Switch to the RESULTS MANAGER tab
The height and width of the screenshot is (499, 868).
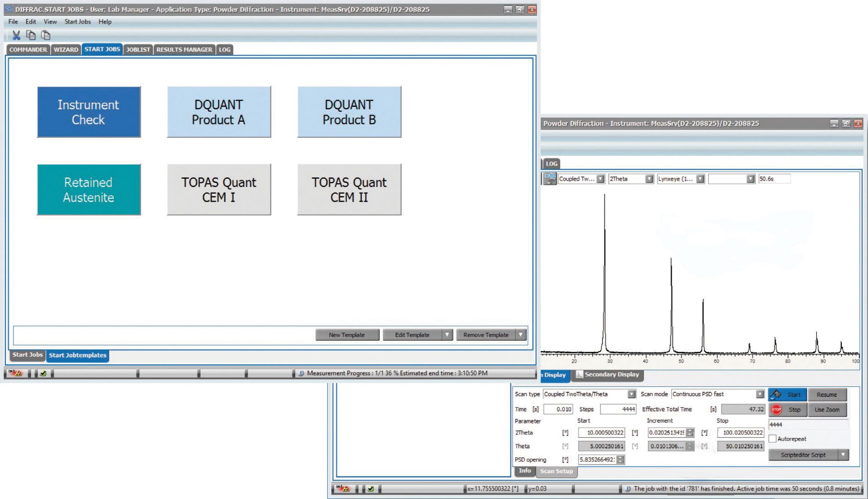[x=184, y=49]
